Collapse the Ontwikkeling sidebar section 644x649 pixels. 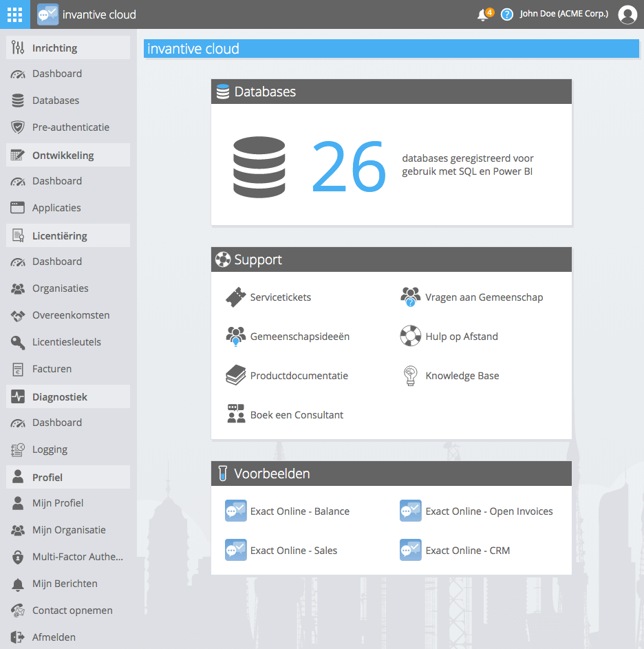pos(67,156)
